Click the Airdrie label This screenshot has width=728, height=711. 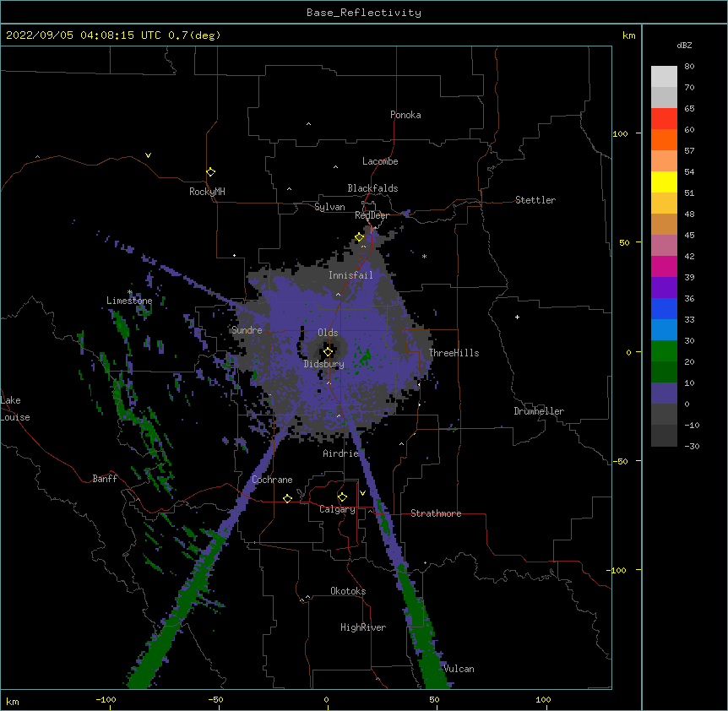point(340,453)
